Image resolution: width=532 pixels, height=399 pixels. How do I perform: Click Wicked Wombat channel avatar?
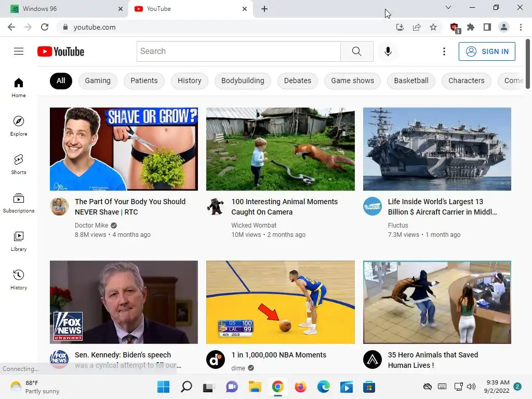pyautogui.click(x=216, y=206)
